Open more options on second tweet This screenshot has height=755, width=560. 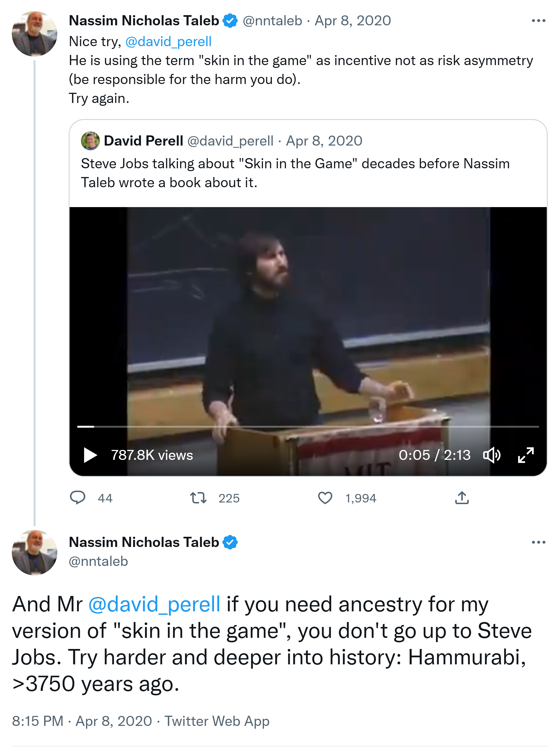pyautogui.click(x=538, y=542)
